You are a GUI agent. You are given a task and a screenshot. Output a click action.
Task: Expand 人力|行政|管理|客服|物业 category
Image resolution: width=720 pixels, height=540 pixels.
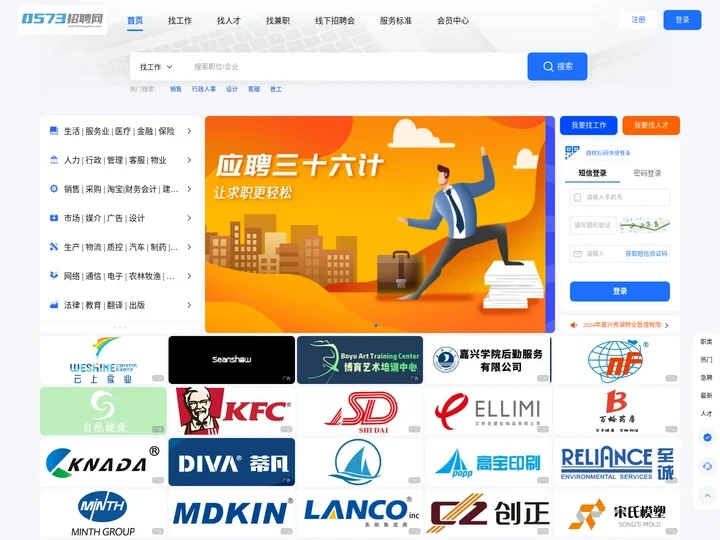(x=120, y=160)
